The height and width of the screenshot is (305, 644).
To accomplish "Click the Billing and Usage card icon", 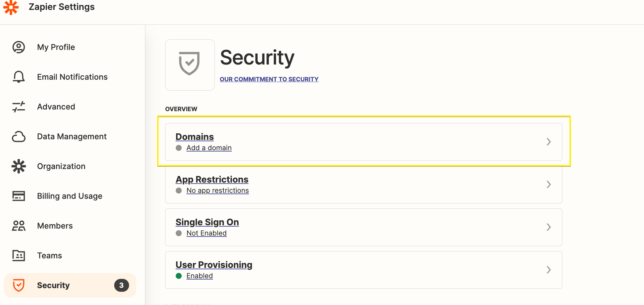I will (19, 196).
